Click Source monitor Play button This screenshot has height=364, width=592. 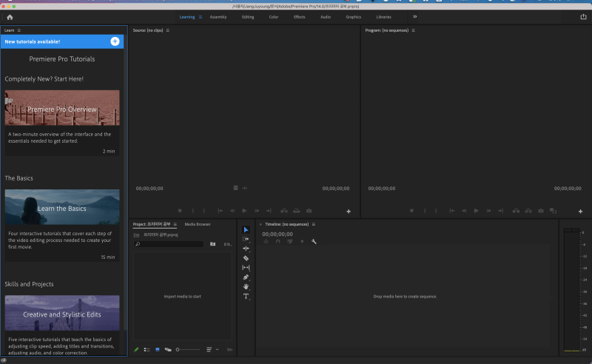click(x=244, y=211)
